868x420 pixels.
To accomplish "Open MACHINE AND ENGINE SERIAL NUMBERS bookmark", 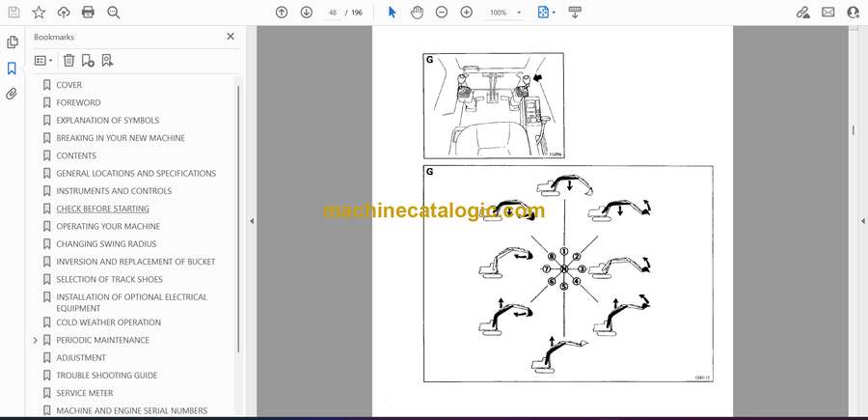I will [x=132, y=410].
